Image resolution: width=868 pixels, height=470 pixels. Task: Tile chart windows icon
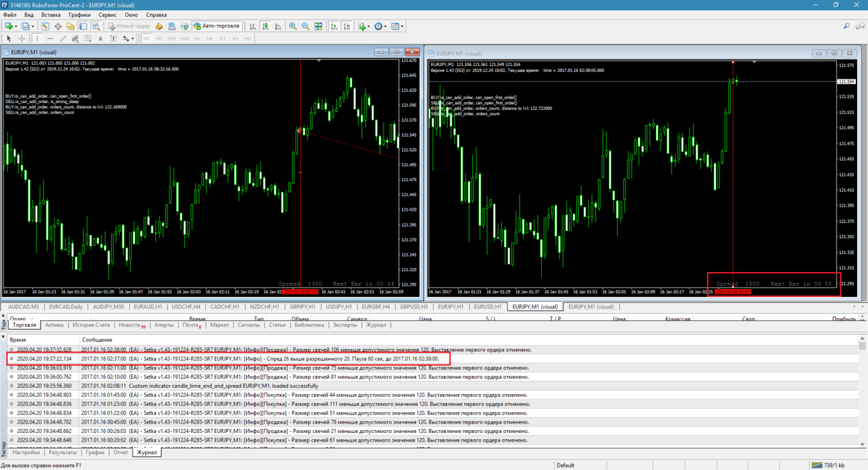(318, 26)
